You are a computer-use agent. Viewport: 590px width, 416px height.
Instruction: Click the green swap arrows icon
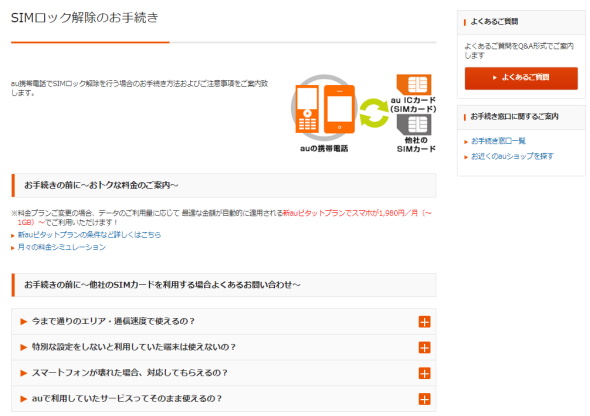coord(374,113)
